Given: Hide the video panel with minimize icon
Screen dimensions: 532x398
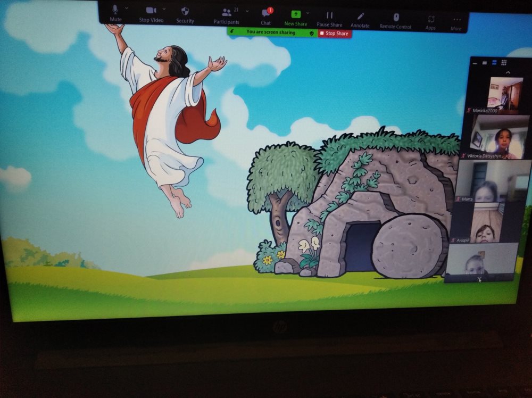Looking at the screenshot, I should click(475, 63).
